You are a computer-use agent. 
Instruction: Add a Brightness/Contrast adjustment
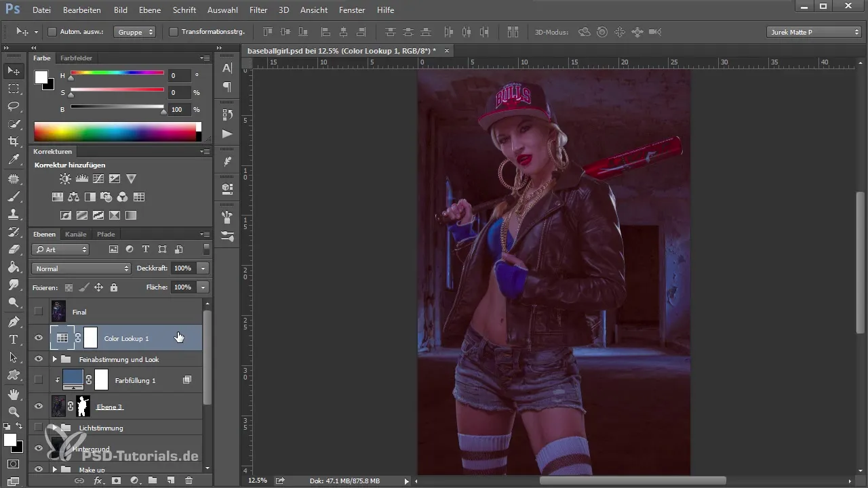pyautogui.click(x=65, y=179)
